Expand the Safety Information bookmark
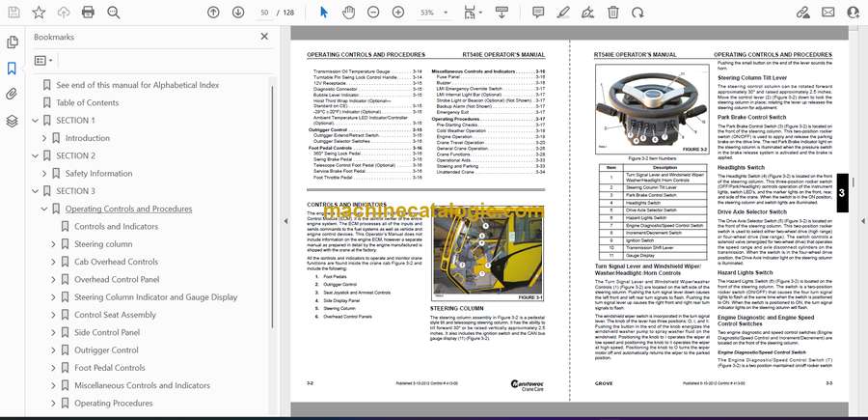Viewport: 868px width, 420px height. (44, 174)
